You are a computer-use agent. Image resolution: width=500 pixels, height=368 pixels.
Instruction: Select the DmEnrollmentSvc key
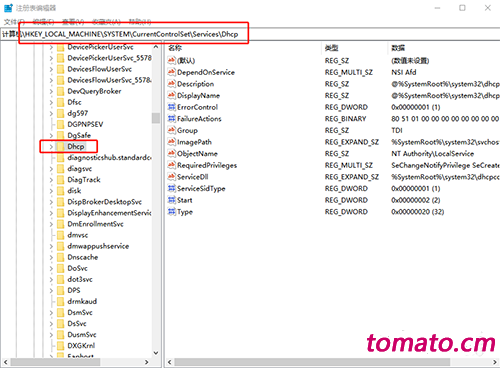pyautogui.click(x=95, y=224)
